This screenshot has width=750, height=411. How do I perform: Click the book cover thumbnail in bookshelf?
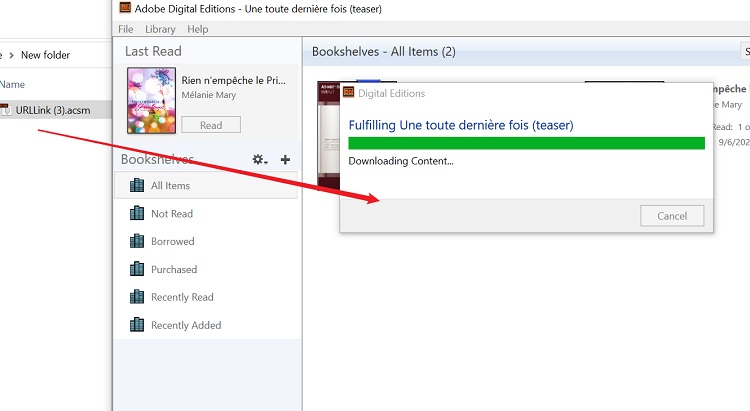(329, 135)
